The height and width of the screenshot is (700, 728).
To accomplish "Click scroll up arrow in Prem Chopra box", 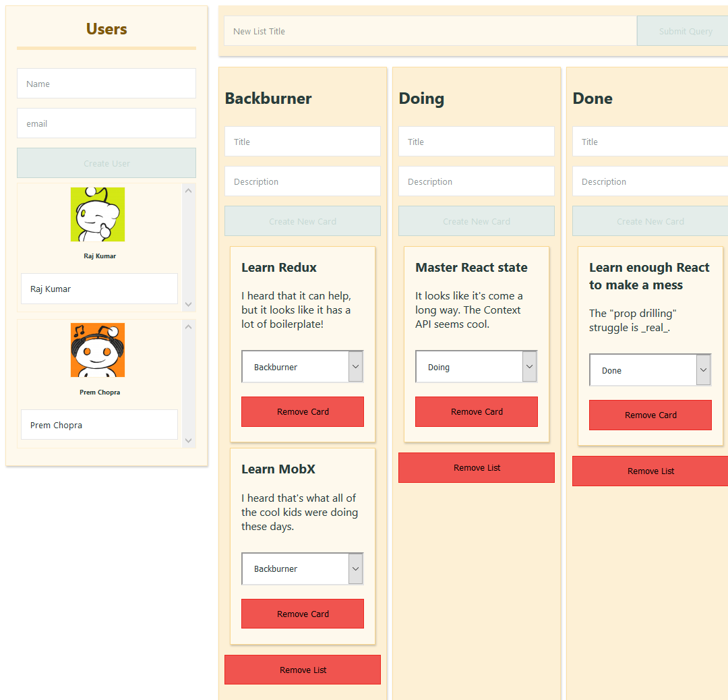I will [x=189, y=326].
